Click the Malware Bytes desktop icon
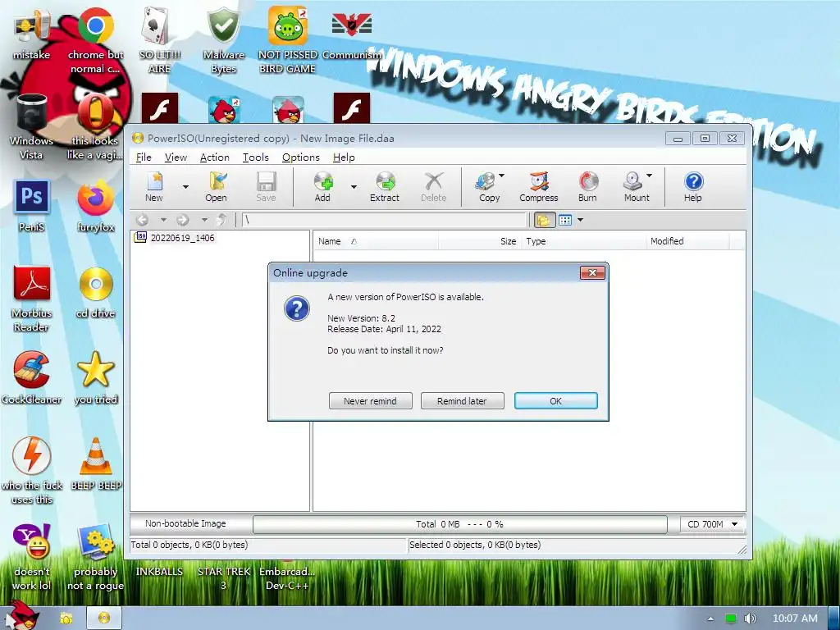840x630 pixels. point(223,40)
